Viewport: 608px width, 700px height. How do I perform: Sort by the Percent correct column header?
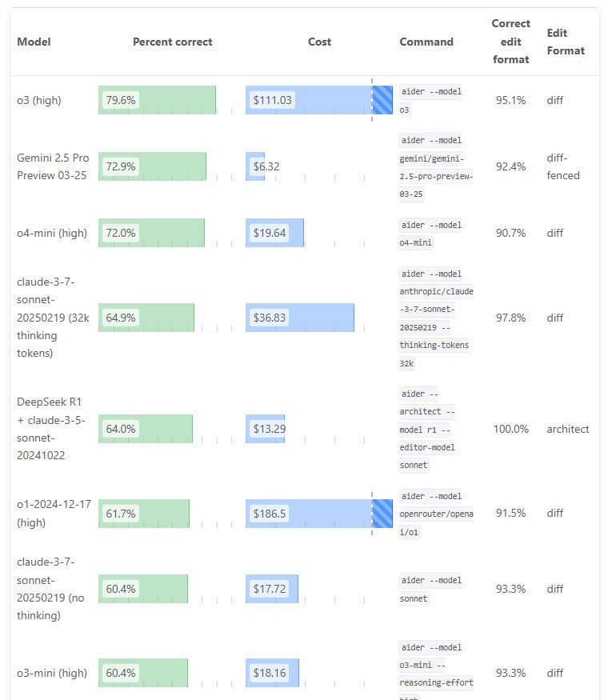[x=172, y=42]
